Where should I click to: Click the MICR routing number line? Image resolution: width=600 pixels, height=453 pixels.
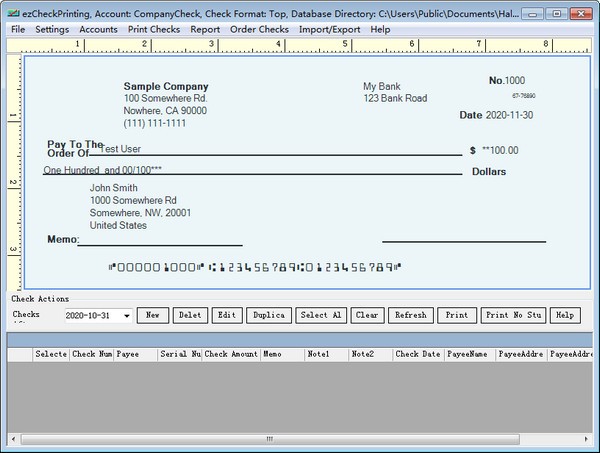254,267
